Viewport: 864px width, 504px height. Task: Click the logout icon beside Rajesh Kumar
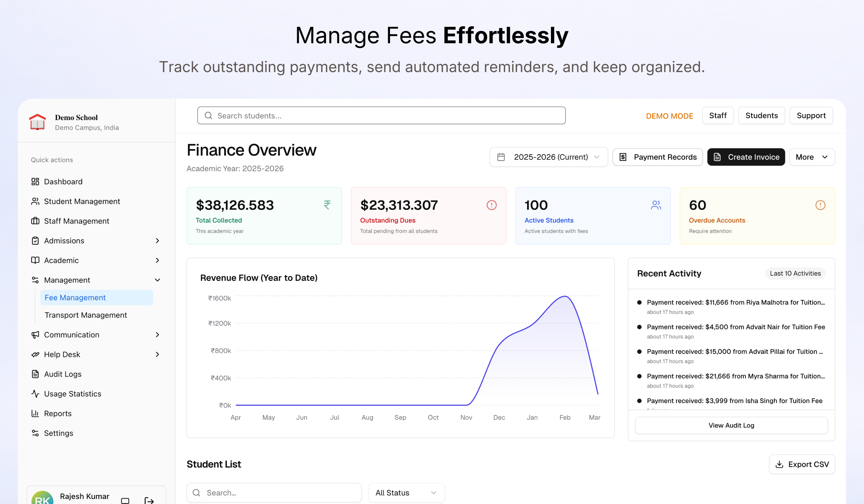click(149, 500)
